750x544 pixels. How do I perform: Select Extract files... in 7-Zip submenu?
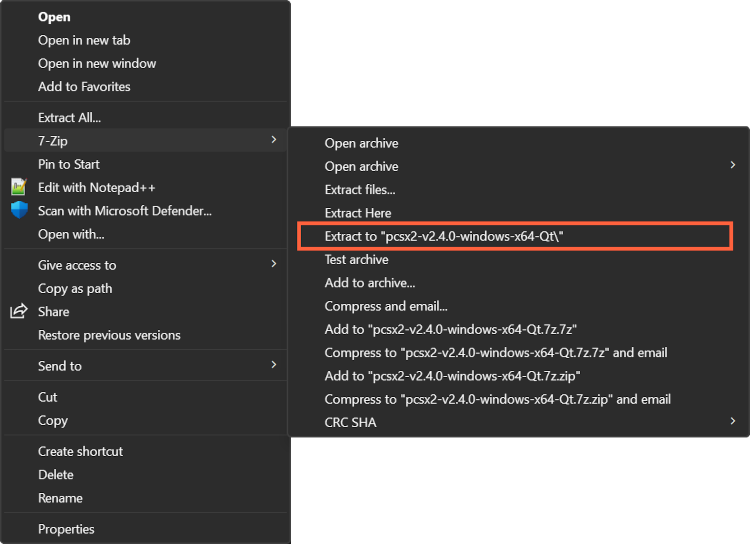click(518, 189)
